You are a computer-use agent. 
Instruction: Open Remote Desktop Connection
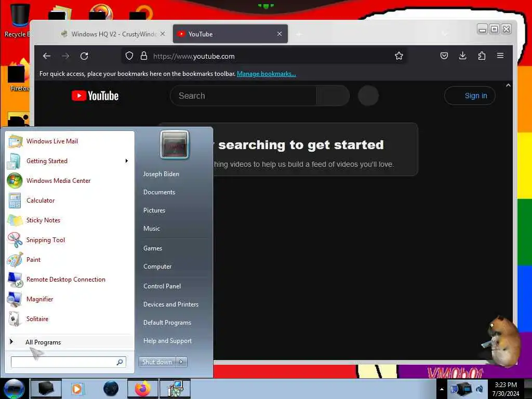[70, 279]
